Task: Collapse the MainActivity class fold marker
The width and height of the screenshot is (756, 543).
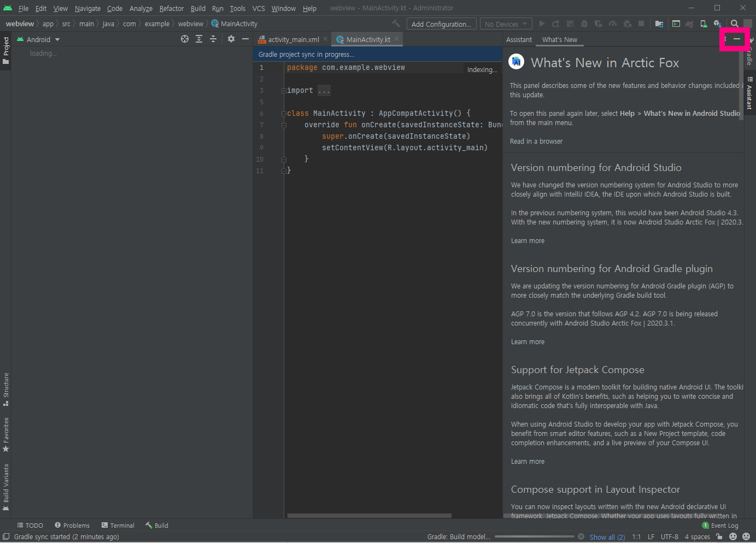Action: click(x=284, y=114)
